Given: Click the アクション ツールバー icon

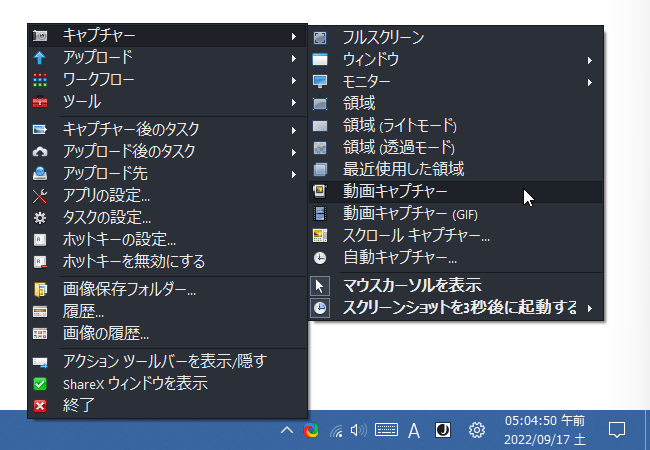Looking at the screenshot, I should coord(40,362).
